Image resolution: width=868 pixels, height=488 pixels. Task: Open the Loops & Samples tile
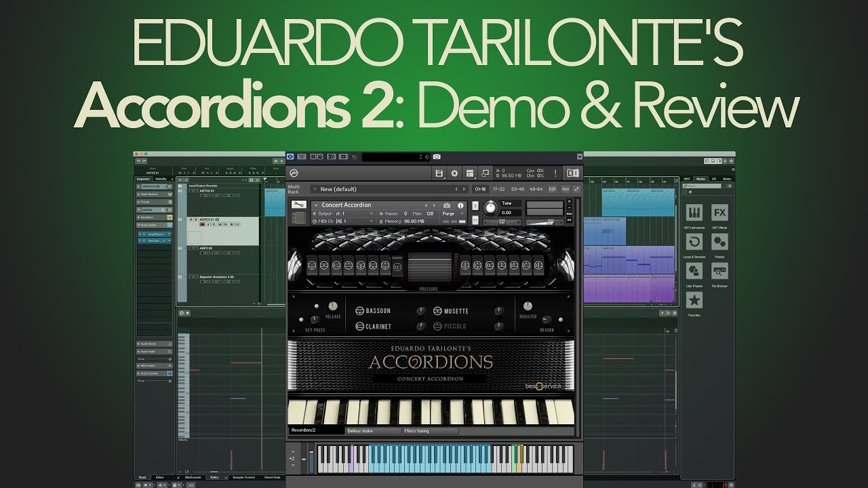(694, 242)
